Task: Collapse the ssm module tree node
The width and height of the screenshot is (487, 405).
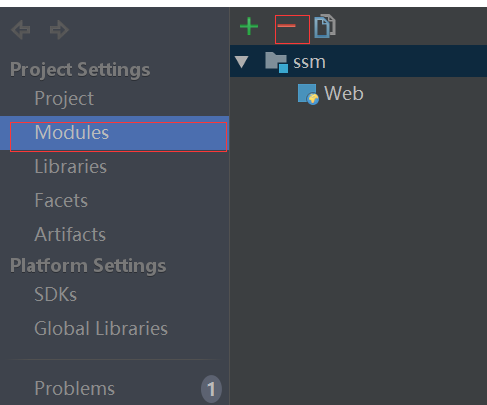Action: 242,62
